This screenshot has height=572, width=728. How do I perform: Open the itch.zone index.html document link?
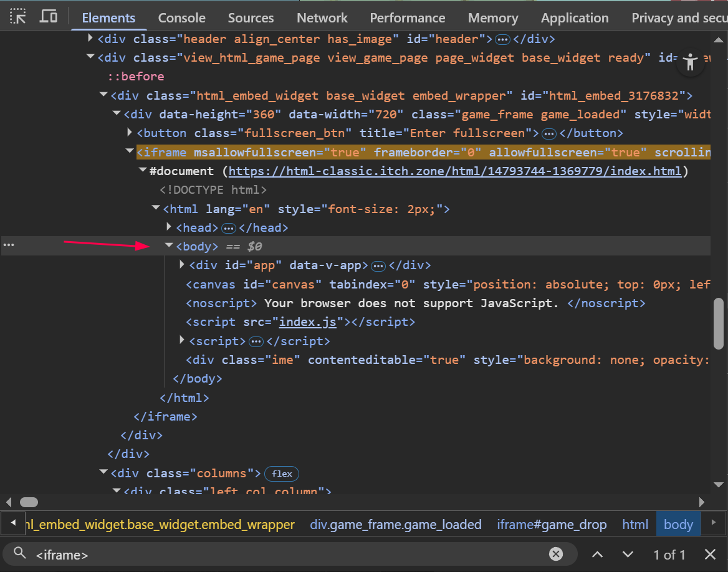pyautogui.click(x=455, y=171)
